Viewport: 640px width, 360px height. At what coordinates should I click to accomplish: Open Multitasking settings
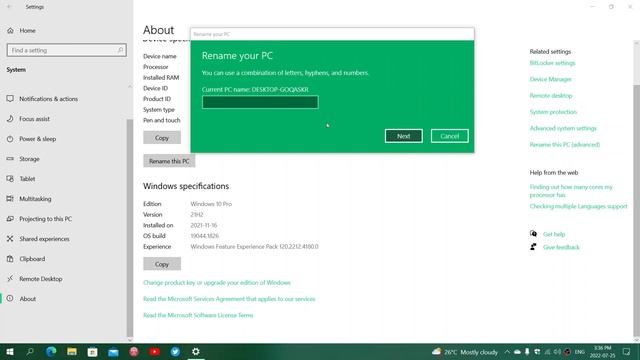coord(35,199)
